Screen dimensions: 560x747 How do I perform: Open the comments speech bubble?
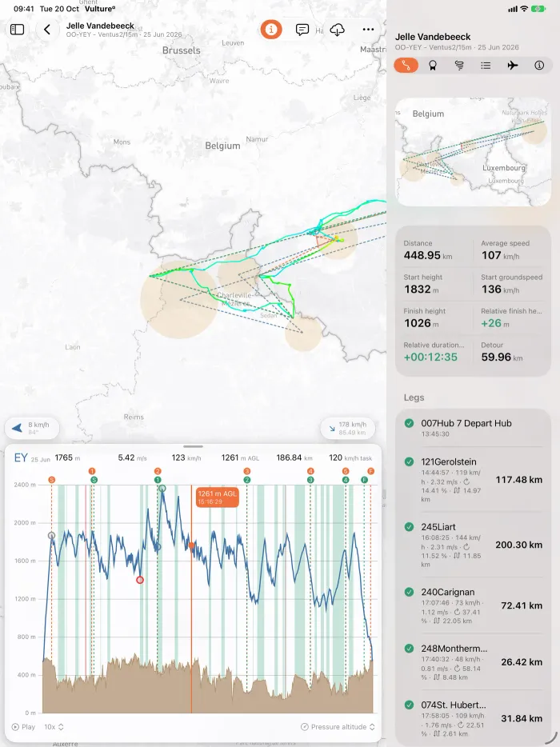coord(302,30)
